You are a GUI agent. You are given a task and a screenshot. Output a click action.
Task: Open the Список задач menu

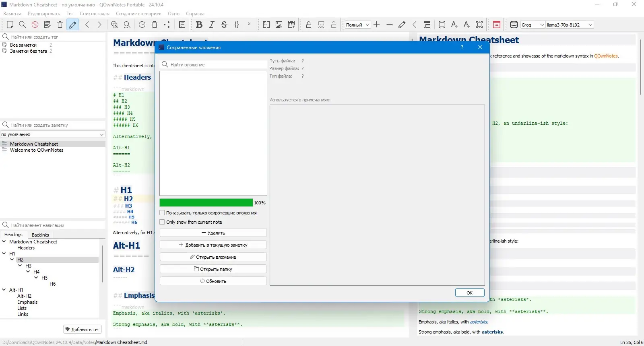(95, 14)
